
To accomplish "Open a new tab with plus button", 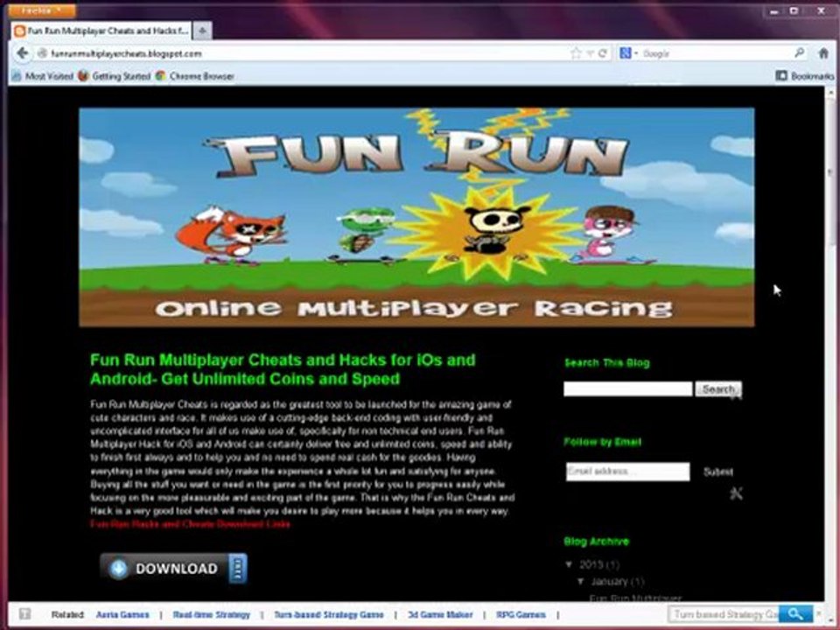I will point(202,31).
